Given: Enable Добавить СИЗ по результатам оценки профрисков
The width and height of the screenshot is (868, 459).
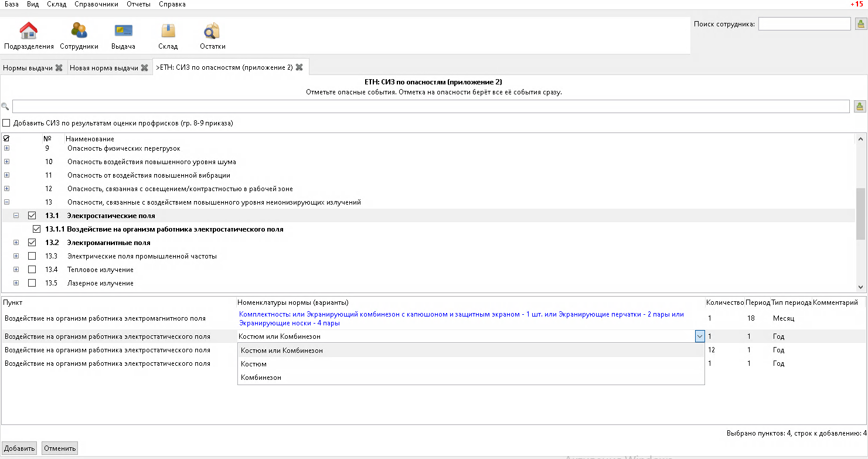Looking at the screenshot, I should point(6,123).
